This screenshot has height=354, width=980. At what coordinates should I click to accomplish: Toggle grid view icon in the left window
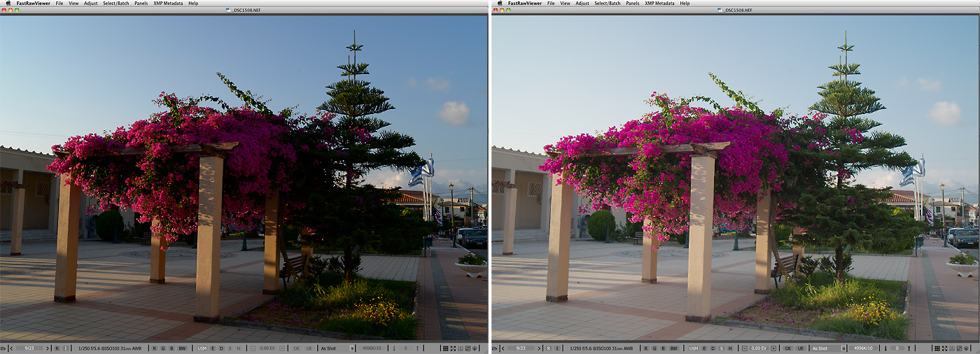445,348
